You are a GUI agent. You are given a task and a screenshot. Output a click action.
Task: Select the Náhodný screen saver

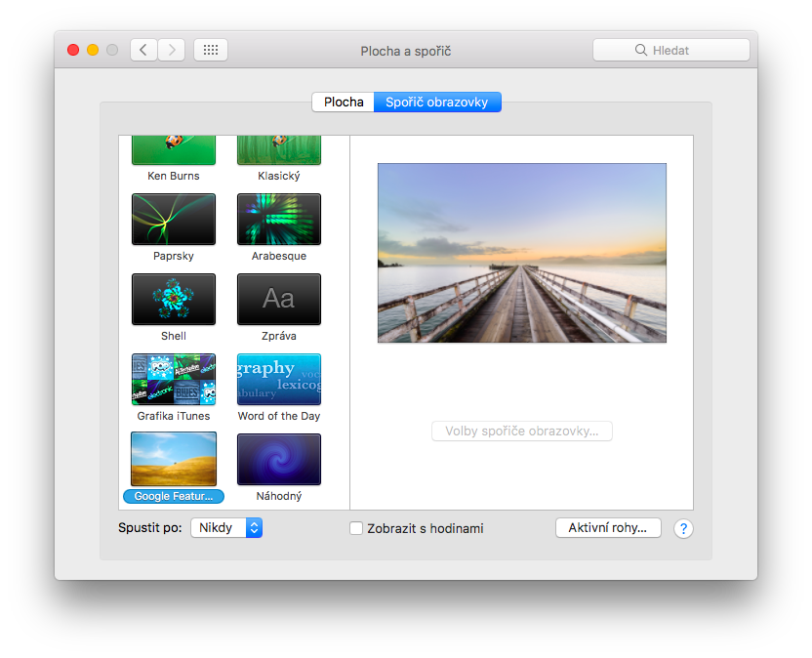(279, 459)
